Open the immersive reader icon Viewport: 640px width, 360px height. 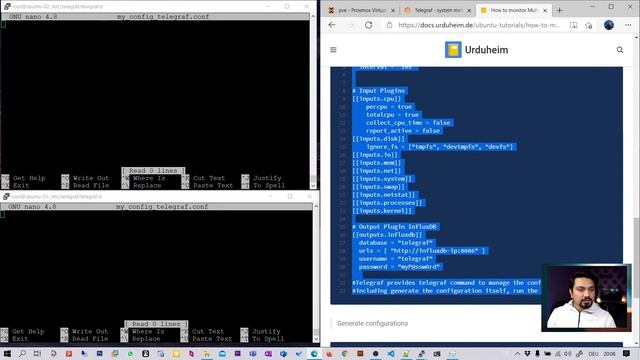tap(573, 25)
